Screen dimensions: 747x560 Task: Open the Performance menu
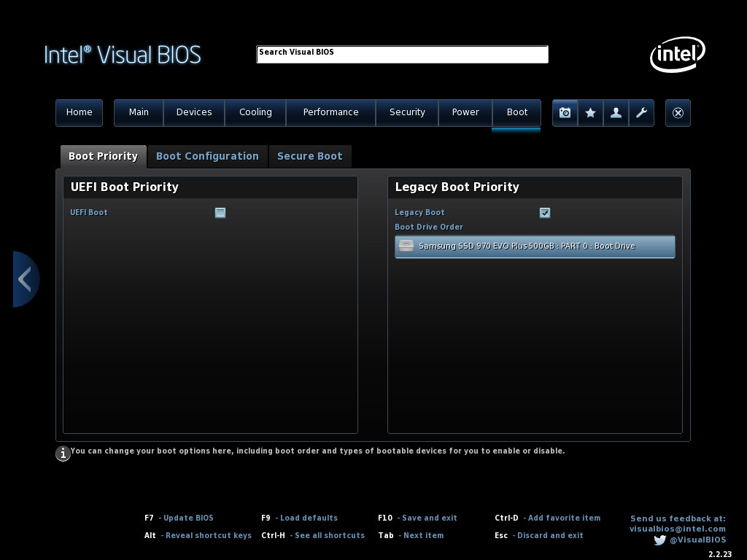point(330,112)
